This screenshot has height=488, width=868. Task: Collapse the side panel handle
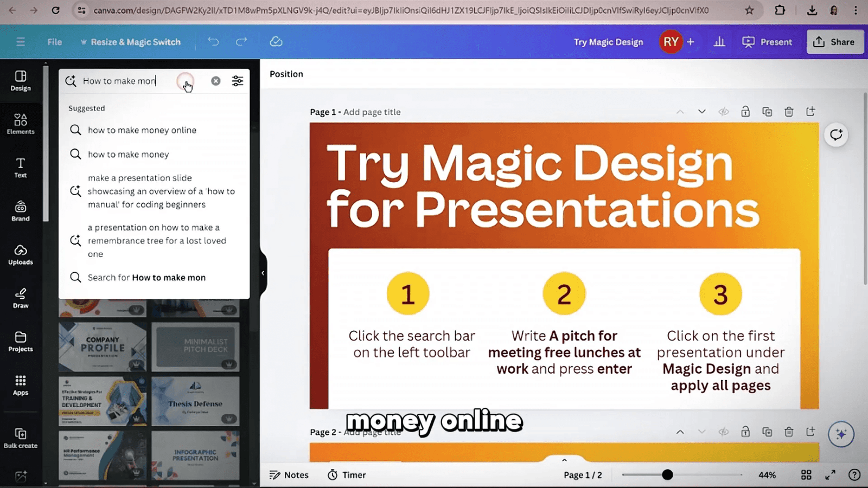[x=263, y=273]
